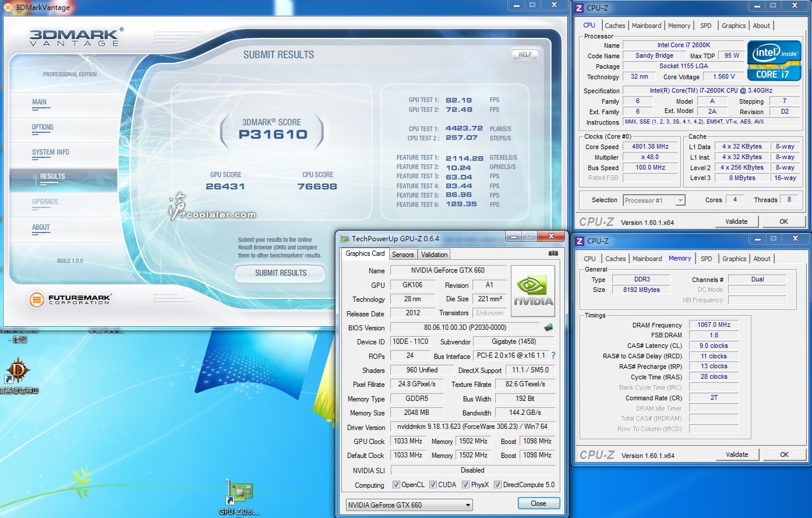Click the Bandwidth value 144.2 GB/s

pos(525,413)
